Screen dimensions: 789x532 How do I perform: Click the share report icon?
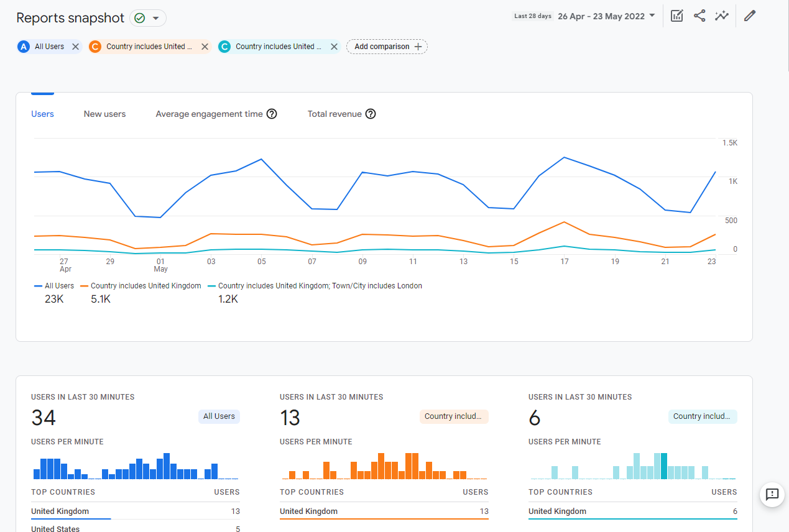click(x=699, y=16)
